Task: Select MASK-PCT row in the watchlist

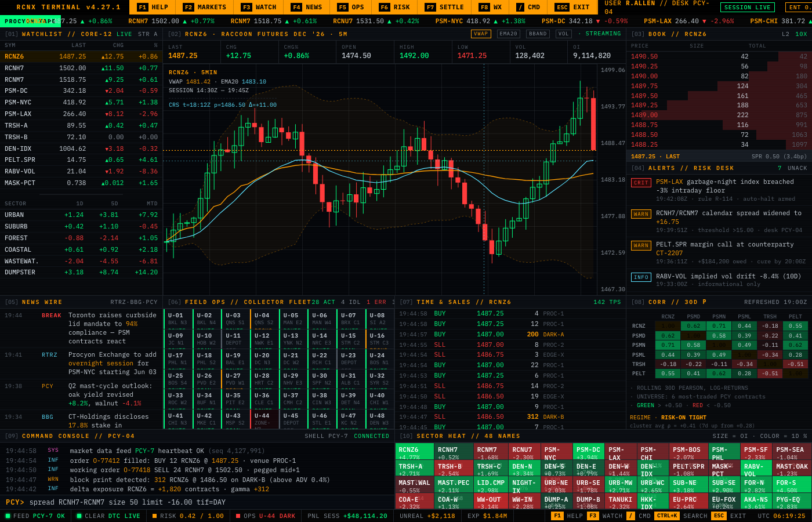Action: 81,183
